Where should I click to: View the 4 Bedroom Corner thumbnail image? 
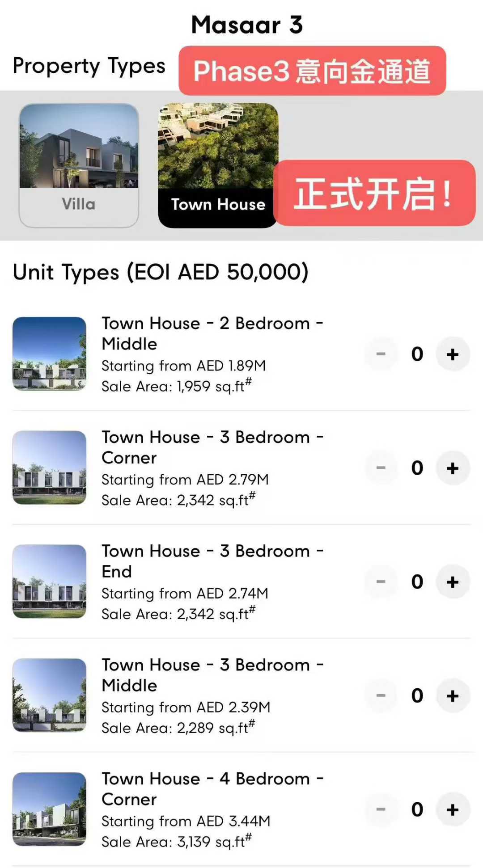click(49, 809)
